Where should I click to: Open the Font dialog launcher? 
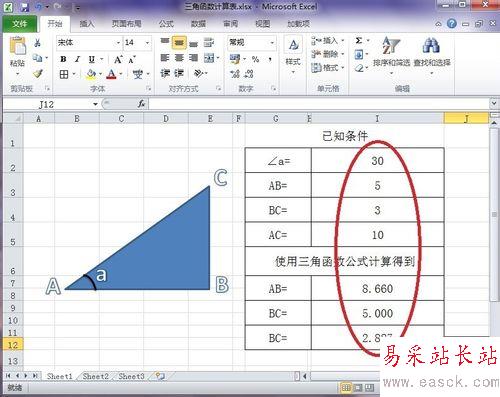click(x=149, y=88)
